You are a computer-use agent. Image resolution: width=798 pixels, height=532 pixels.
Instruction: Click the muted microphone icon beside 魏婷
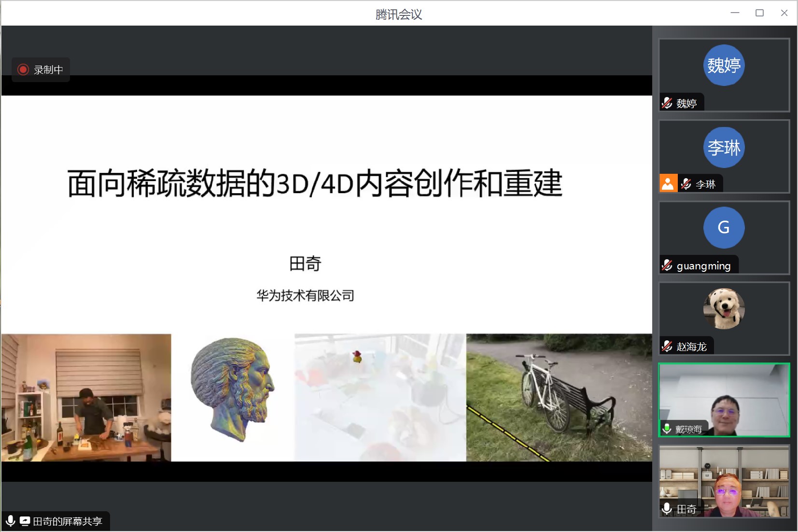point(667,103)
